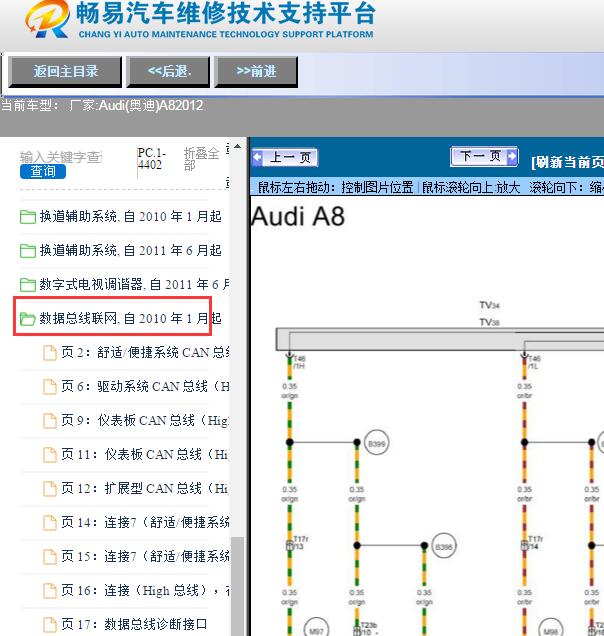Expand 换道辅助系统, 自 2011 年 6 月起

coord(130,251)
